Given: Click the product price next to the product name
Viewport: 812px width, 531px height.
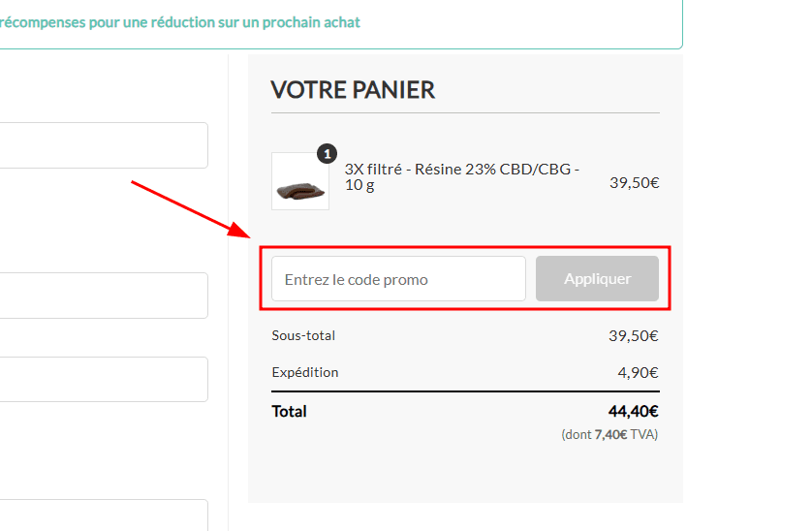Looking at the screenshot, I should [634, 182].
